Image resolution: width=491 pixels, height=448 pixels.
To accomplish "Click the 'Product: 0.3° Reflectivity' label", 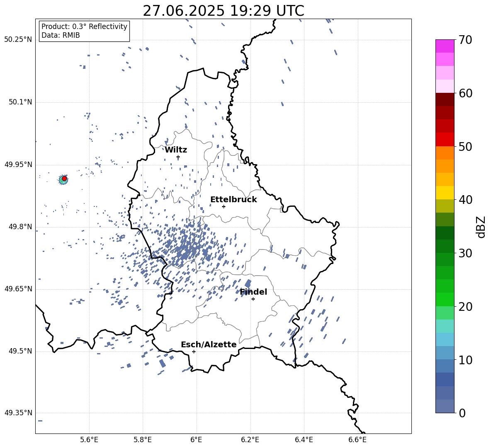I will coord(84,27).
